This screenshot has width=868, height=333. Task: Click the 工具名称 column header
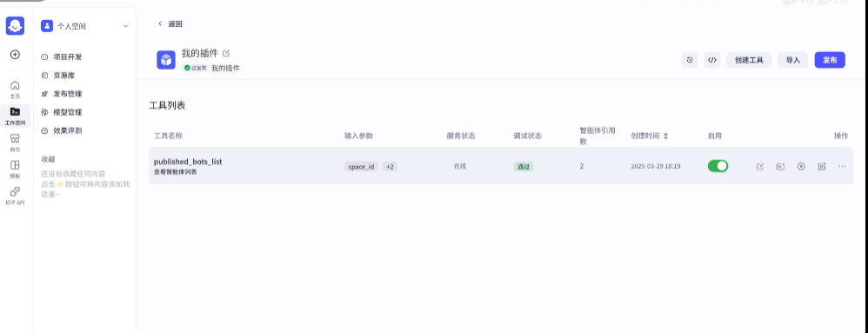tap(168, 136)
